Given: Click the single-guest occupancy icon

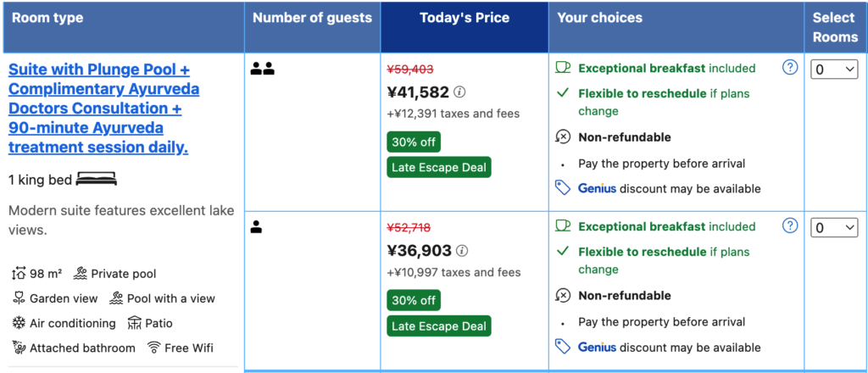Looking at the screenshot, I should tap(257, 226).
